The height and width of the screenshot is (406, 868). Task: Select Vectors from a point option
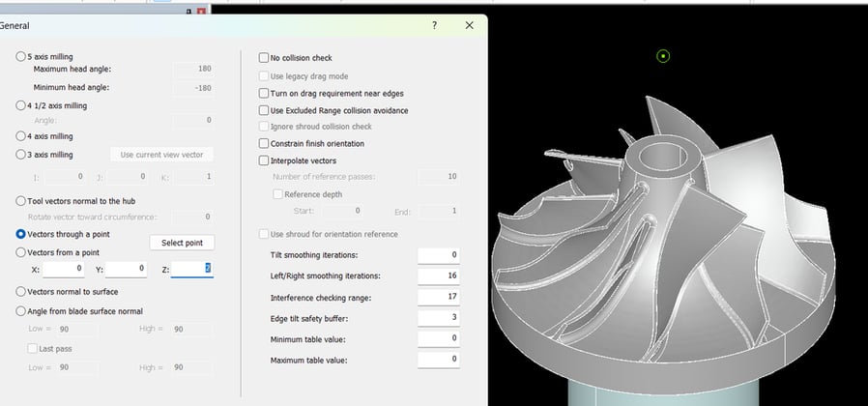22,252
